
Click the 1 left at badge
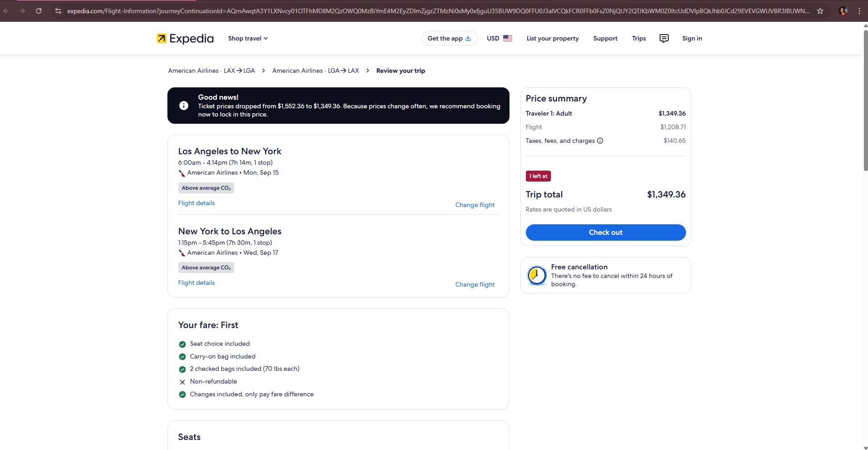538,176
